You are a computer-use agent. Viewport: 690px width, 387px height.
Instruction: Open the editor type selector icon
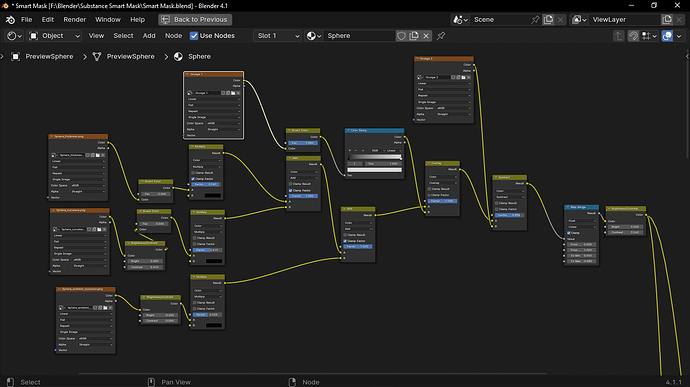tap(15, 36)
